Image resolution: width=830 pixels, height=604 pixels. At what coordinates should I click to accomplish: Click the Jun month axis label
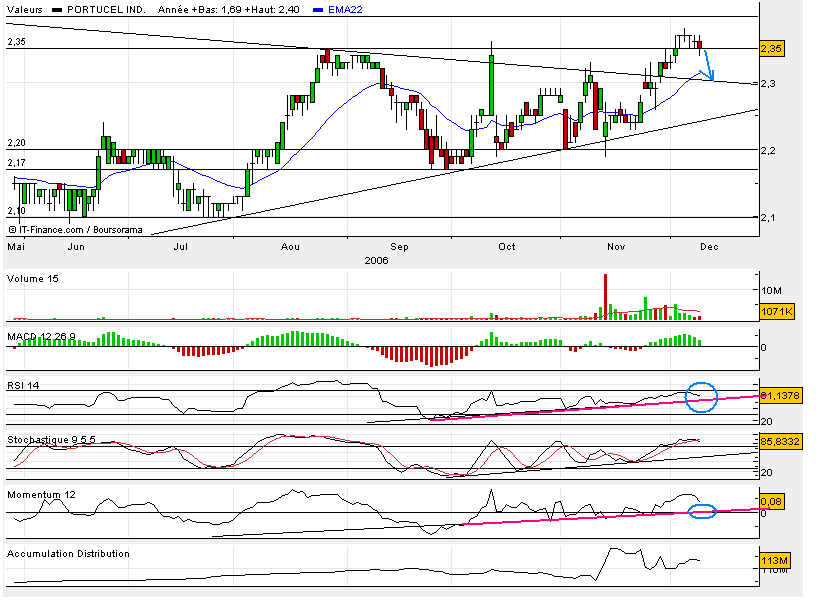click(x=76, y=247)
